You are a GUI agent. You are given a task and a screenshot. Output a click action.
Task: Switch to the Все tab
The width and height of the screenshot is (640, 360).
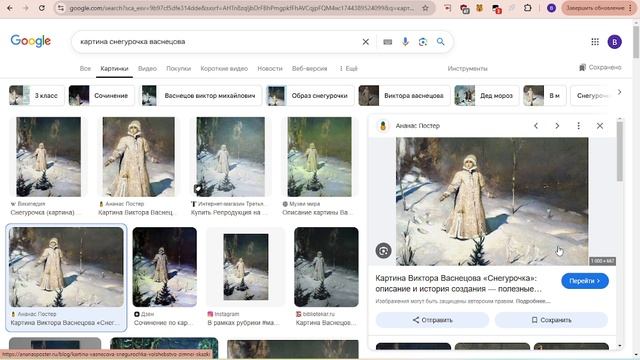coord(85,69)
